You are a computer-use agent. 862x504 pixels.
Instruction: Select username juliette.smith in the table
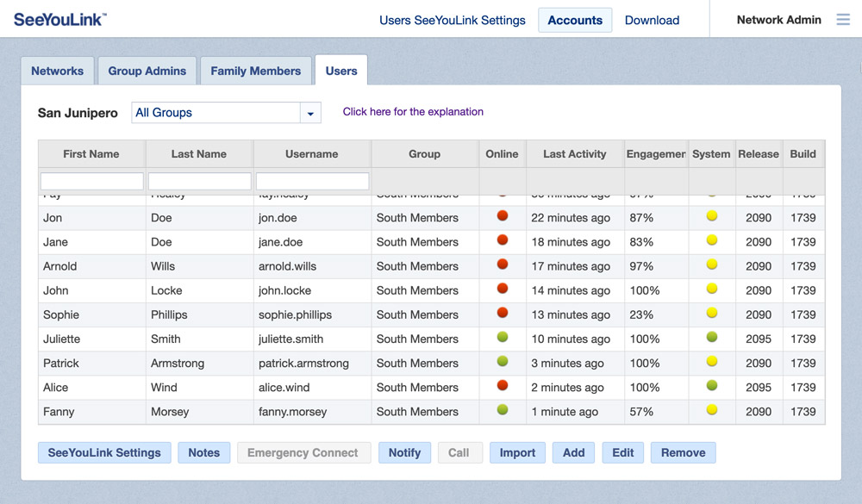290,339
